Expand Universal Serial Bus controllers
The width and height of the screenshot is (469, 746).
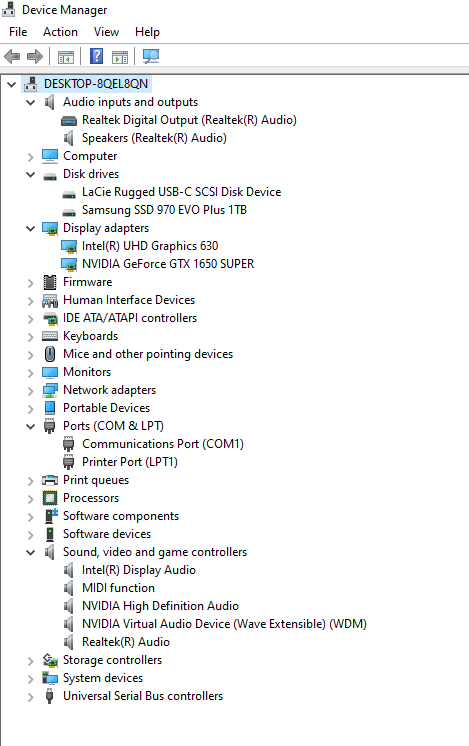30,697
